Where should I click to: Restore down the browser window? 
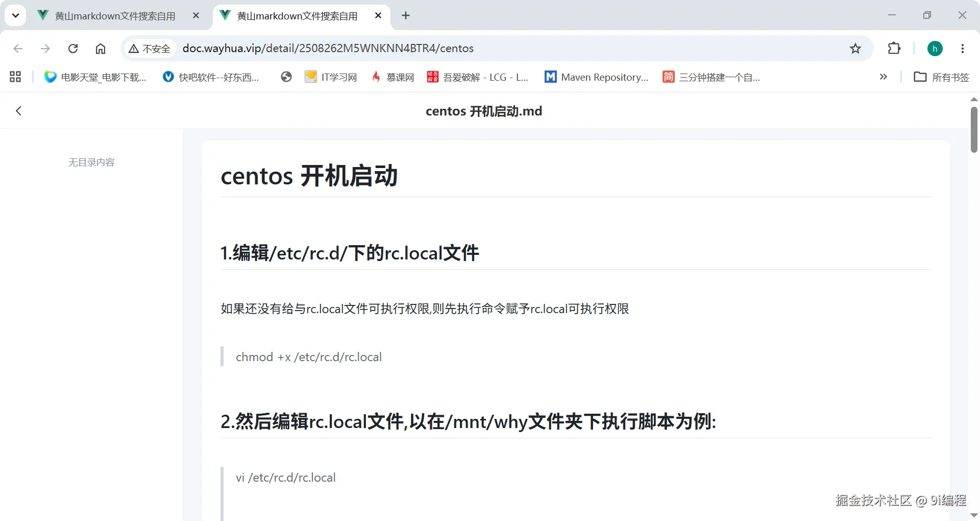(x=927, y=15)
